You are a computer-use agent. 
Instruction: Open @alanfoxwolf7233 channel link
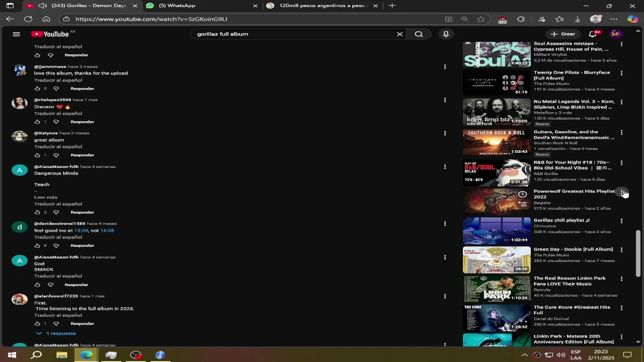[x=56, y=296]
